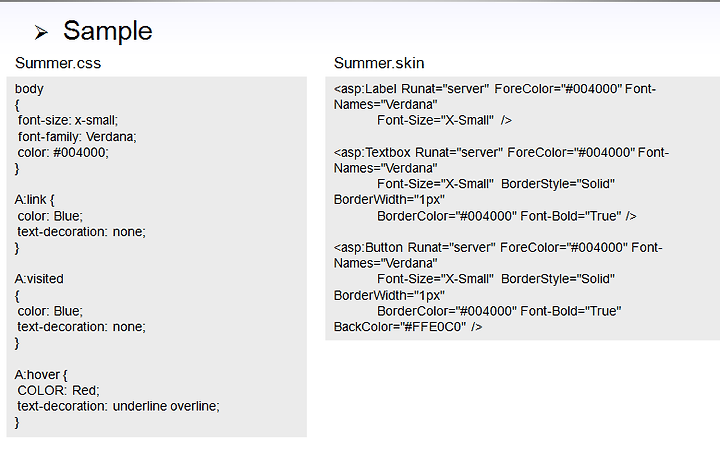Click the font-family: Verdana line
720x452 pixels.
pyautogui.click(x=77, y=136)
